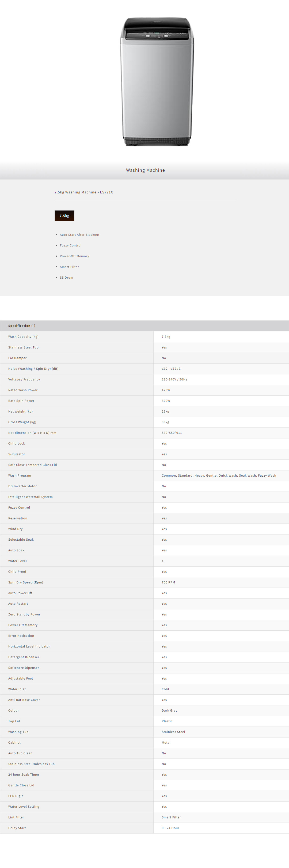Click the 'SS Drum' feature bullet
This screenshot has height=868, width=289.
[x=66, y=277]
